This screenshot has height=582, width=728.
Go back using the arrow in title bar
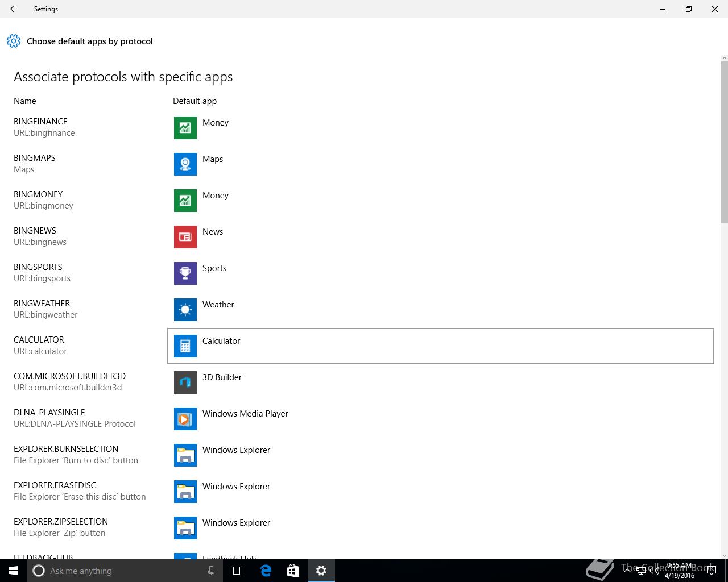point(14,9)
